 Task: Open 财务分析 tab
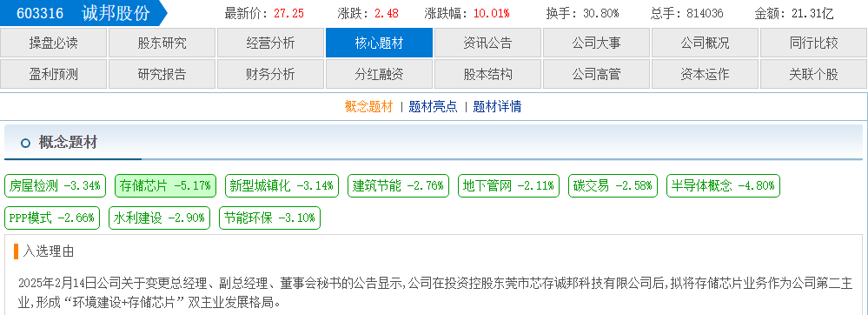tap(271, 74)
